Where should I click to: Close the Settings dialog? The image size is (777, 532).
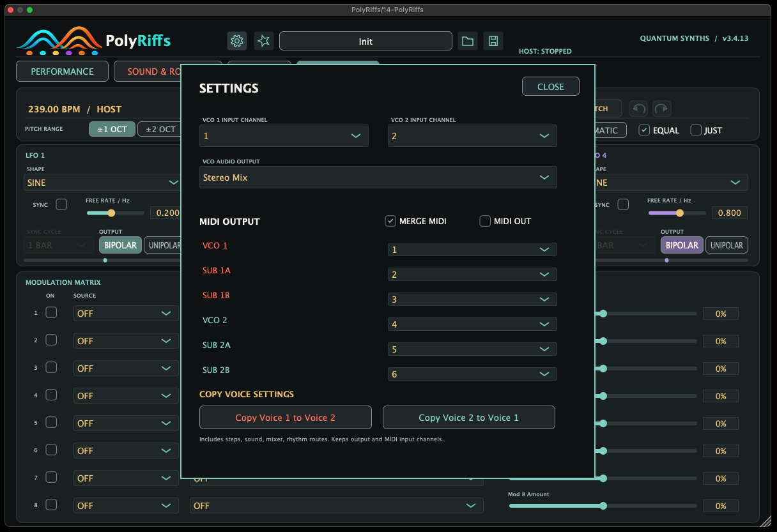pyautogui.click(x=551, y=86)
